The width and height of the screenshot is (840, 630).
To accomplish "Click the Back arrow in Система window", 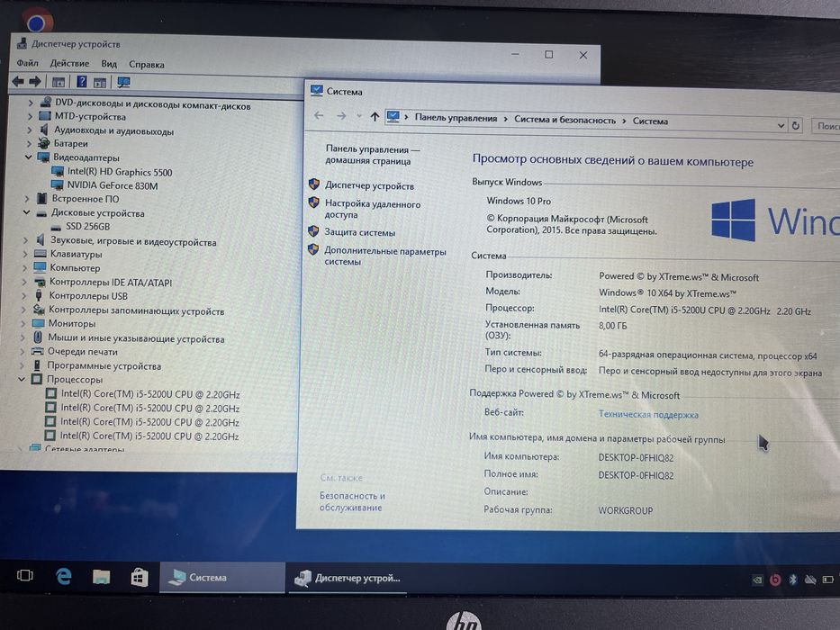I will (x=319, y=115).
